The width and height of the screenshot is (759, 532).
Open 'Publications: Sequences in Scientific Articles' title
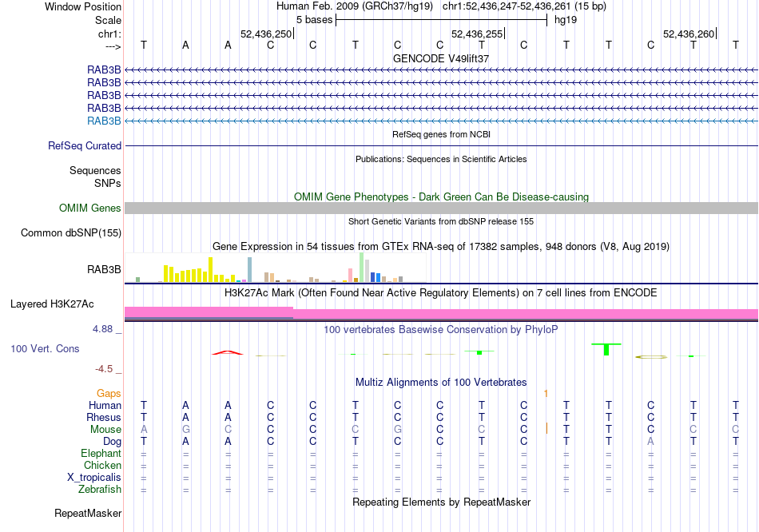click(441, 159)
